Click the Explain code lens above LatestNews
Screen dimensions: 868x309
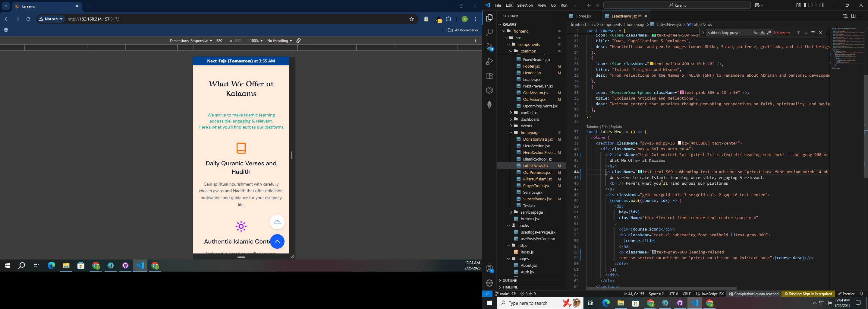point(616,126)
